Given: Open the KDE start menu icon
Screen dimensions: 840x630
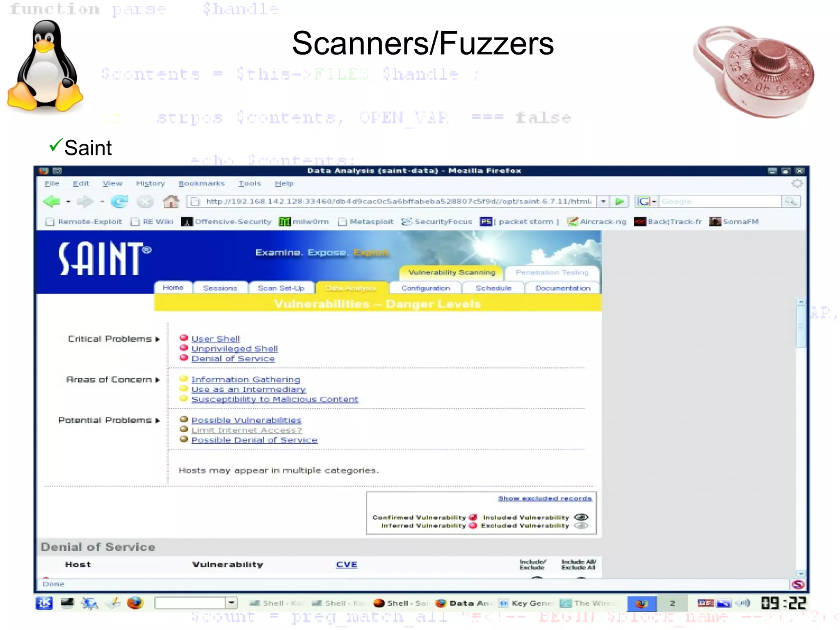Looking at the screenshot, I should tap(44, 603).
